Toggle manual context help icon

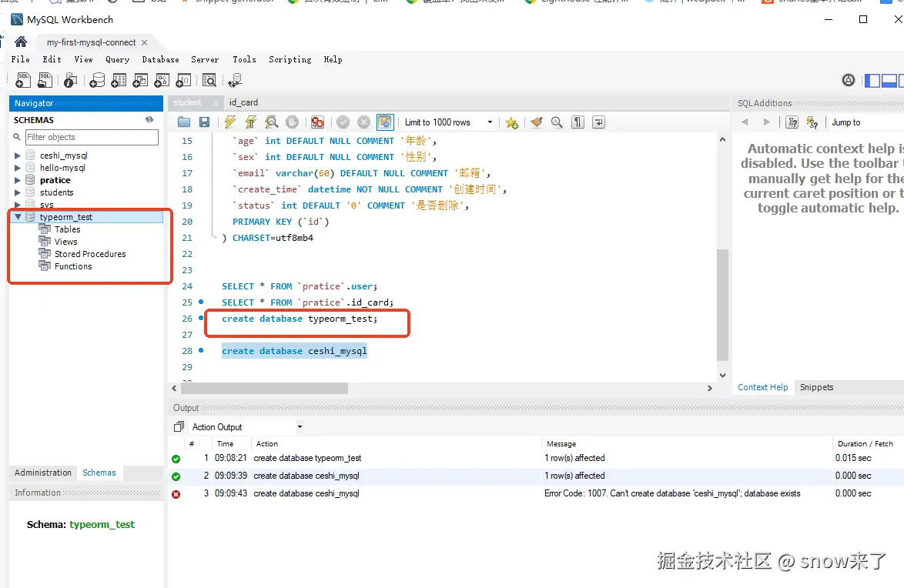pos(792,122)
